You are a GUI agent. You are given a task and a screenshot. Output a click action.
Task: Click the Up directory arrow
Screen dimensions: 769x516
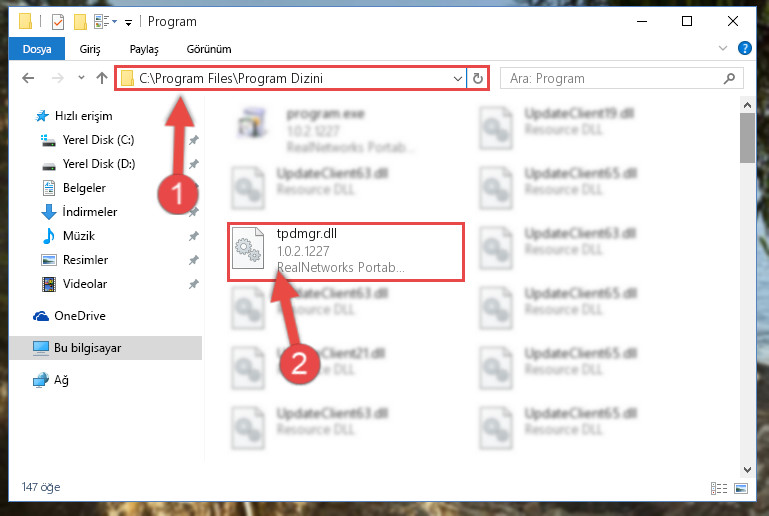click(102, 78)
